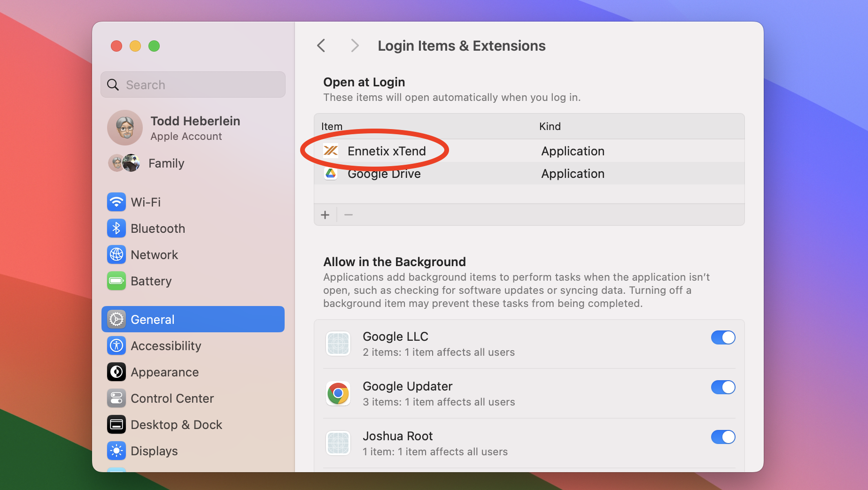Image resolution: width=868 pixels, height=490 pixels.
Task: Click Todd Heberlein's avatar picture
Action: [x=124, y=128]
